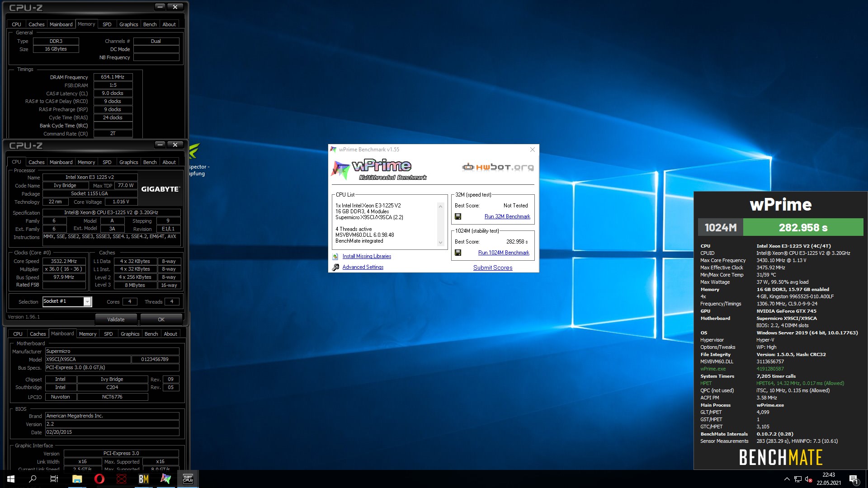Open About tab in the bottom CPU-Z window

pos(170,334)
